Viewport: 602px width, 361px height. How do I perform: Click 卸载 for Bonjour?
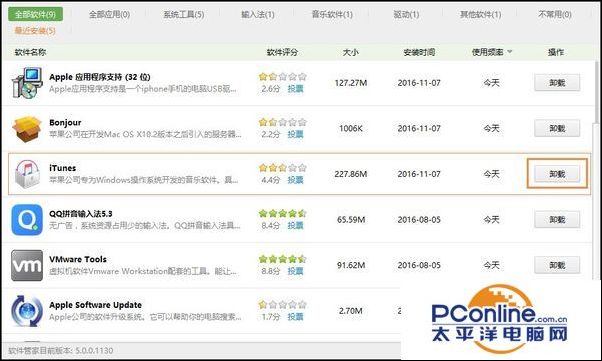click(557, 128)
